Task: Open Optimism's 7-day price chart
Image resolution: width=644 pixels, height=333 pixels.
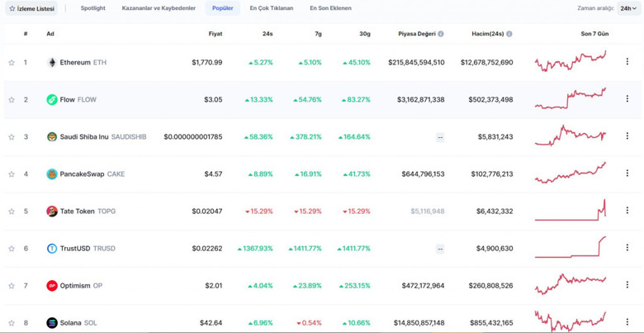Action: tap(571, 284)
